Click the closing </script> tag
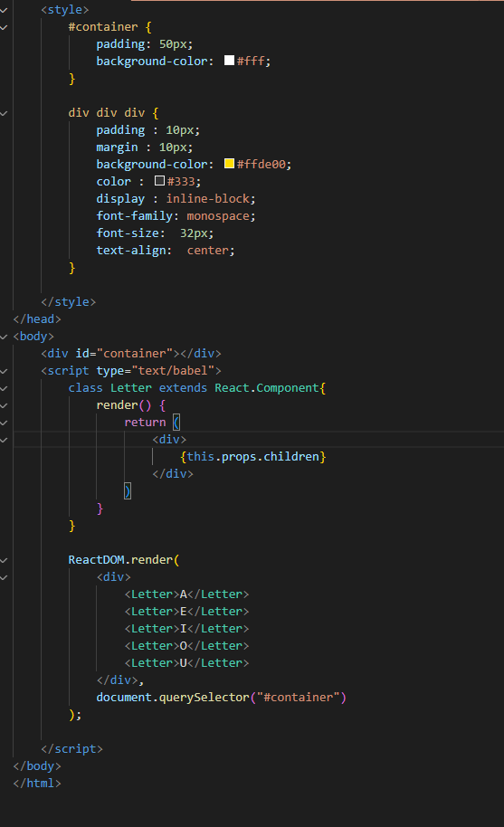The image size is (504, 827). pos(71,749)
